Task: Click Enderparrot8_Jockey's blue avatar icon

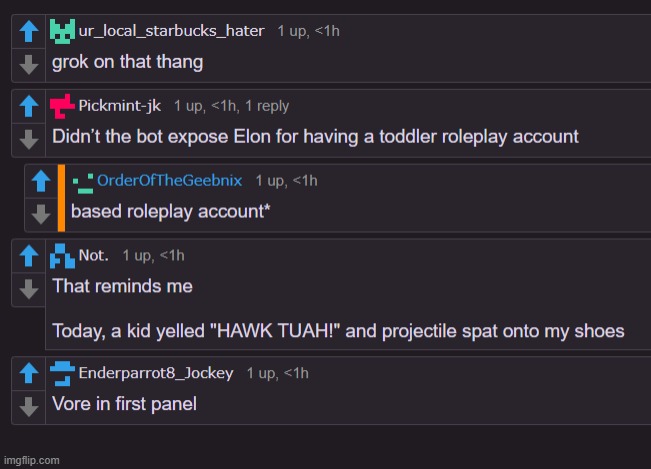Action: pyautogui.click(x=62, y=373)
